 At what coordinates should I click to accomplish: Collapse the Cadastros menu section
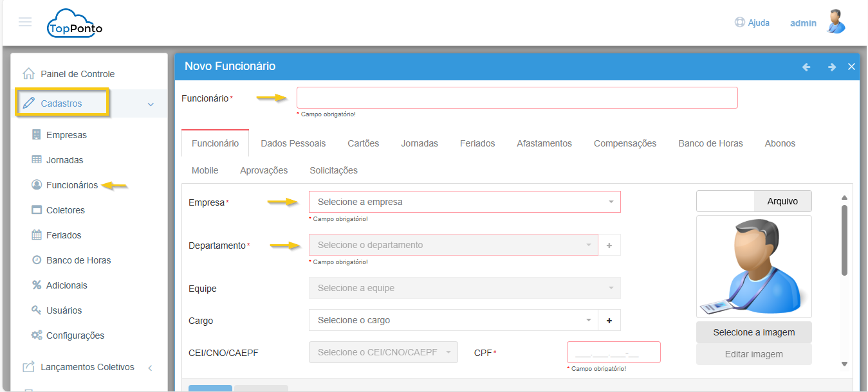(151, 104)
